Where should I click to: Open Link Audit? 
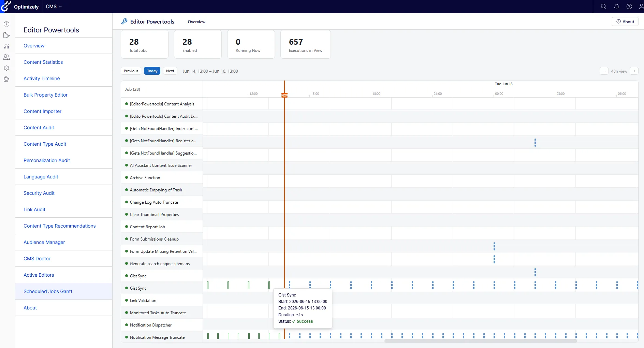64,209
